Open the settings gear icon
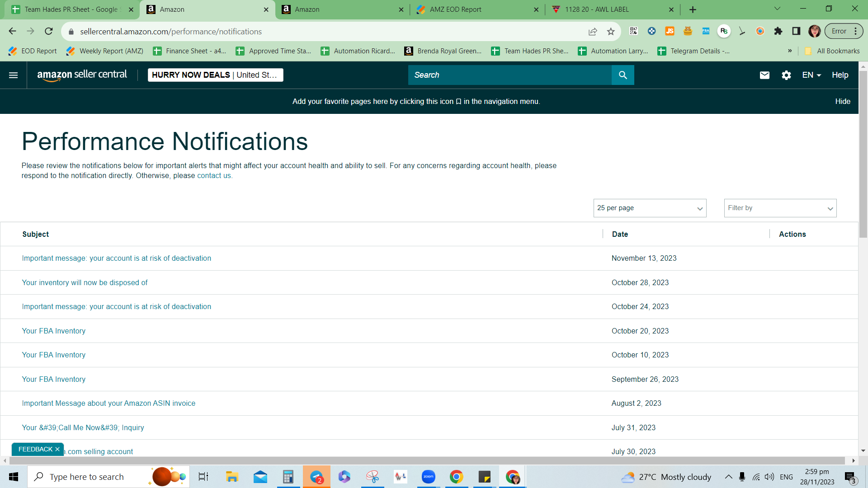The height and width of the screenshot is (488, 868). [x=786, y=75]
